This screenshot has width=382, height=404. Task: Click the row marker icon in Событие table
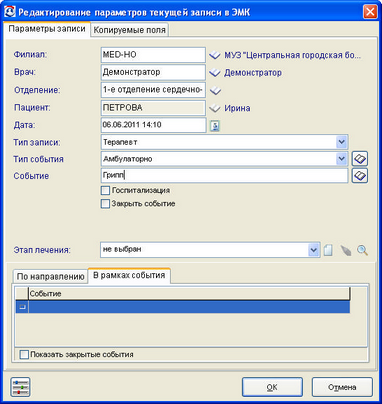22,307
